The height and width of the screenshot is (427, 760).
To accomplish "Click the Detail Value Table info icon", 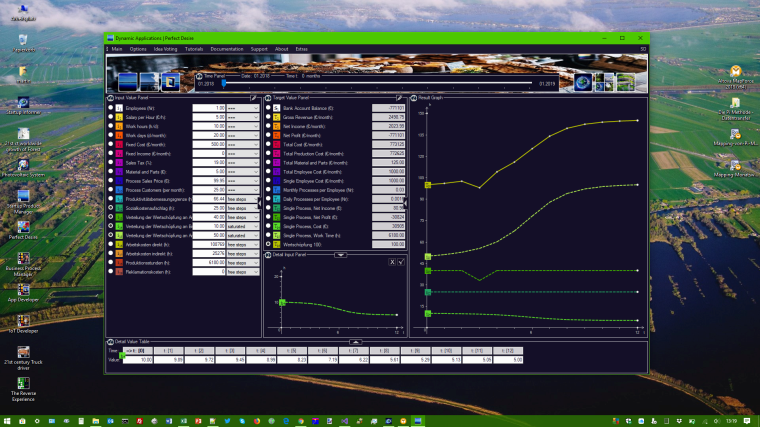I will [x=111, y=342].
